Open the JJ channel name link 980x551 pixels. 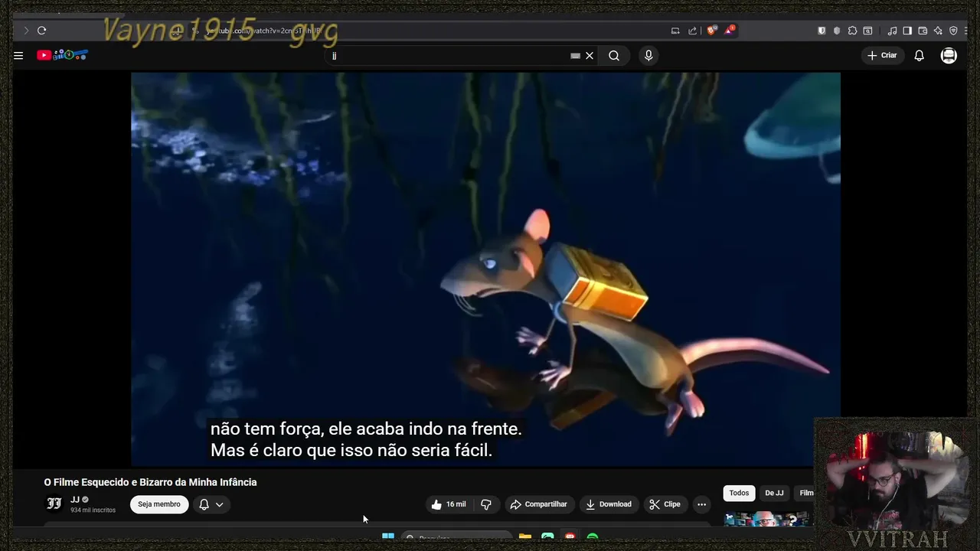pyautogui.click(x=75, y=500)
